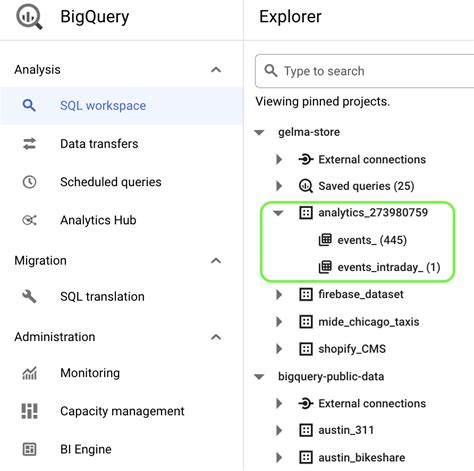Click the events_ table icon
474x471 pixels.
click(325, 240)
